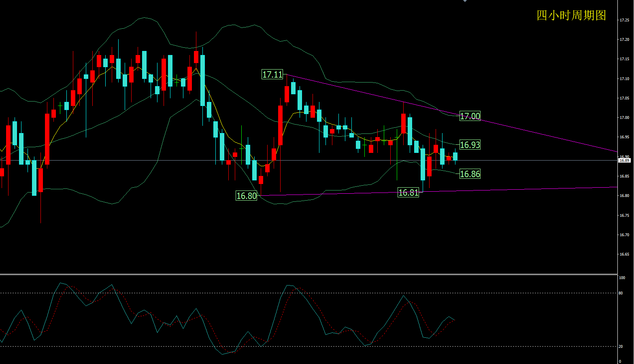This screenshot has height=364, width=634.
Task: Click the oscillator scale value 100
Action: coord(622,278)
